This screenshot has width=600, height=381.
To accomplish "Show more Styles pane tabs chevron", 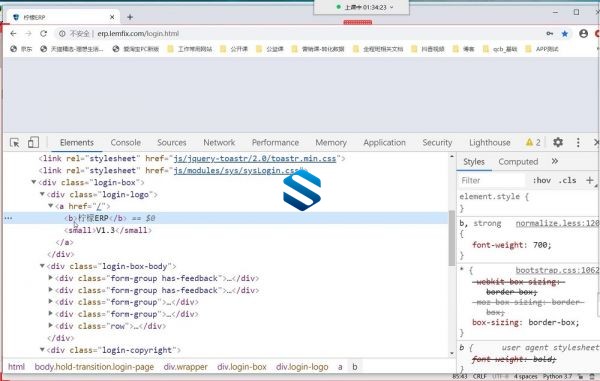I will [554, 161].
